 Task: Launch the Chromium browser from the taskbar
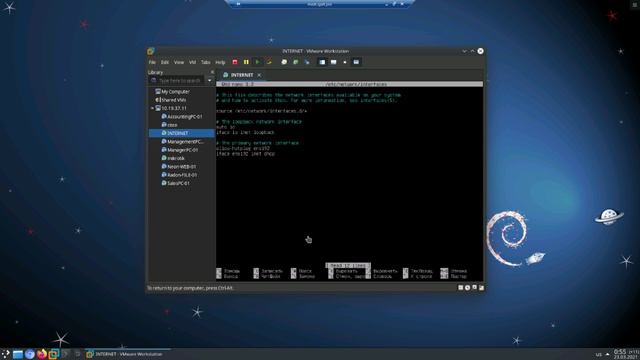[29, 354]
